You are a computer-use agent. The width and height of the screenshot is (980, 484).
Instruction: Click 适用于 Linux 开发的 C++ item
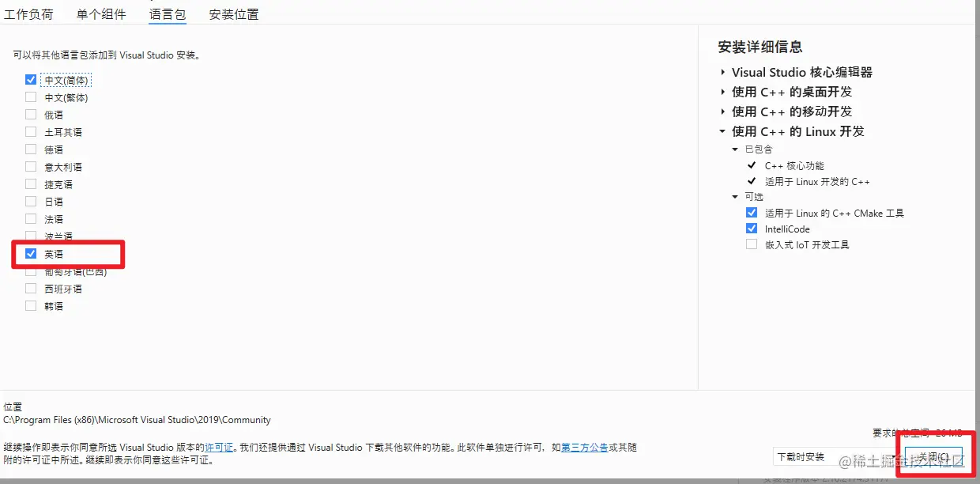click(x=817, y=182)
